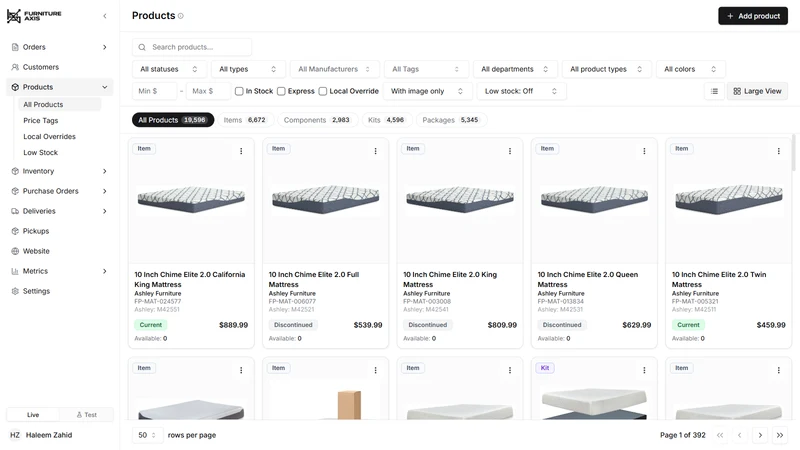Image resolution: width=800 pixels, height=450 pixels.
Task: Open the All Manufacturers dropdown
Action: [335, 69]
